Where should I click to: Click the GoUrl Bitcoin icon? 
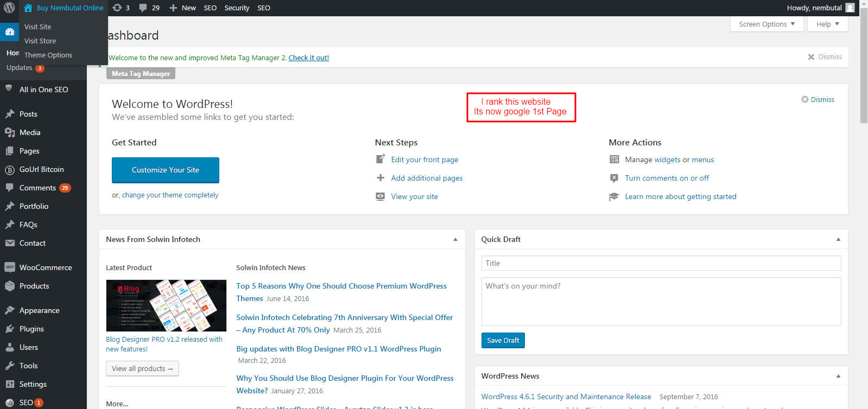[x=10, y=170]
